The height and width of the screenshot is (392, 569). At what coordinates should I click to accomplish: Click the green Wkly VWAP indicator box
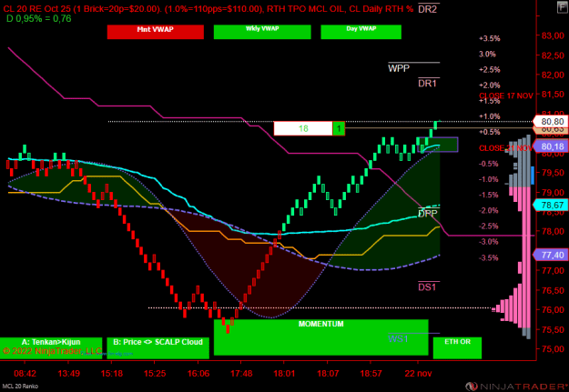pyautogui.click(x=262, y=32)
